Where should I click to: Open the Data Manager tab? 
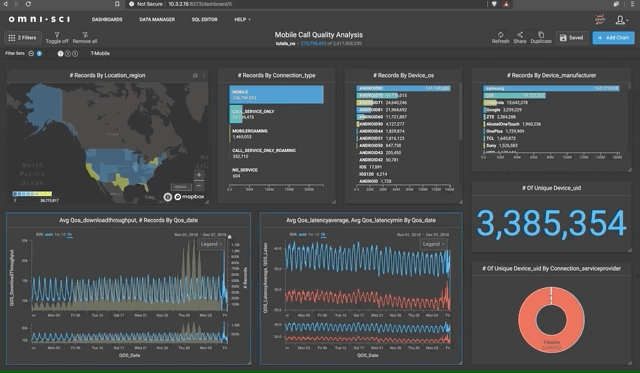(157, 19)
